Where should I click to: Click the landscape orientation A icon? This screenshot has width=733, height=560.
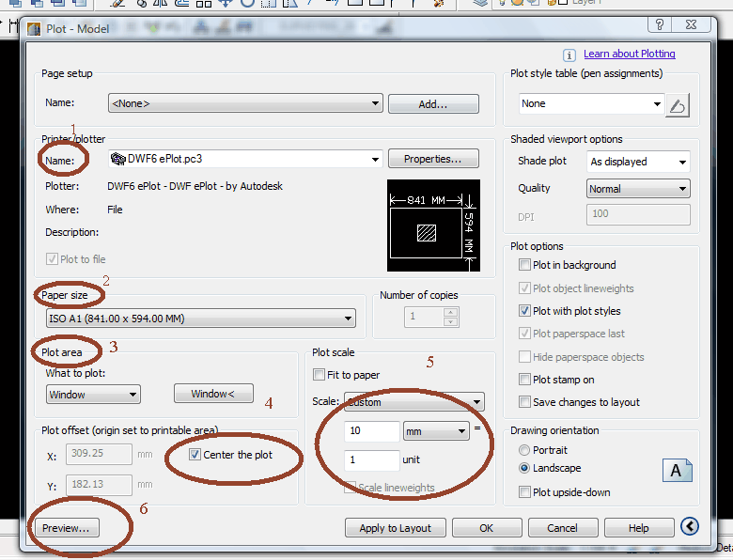677,471
